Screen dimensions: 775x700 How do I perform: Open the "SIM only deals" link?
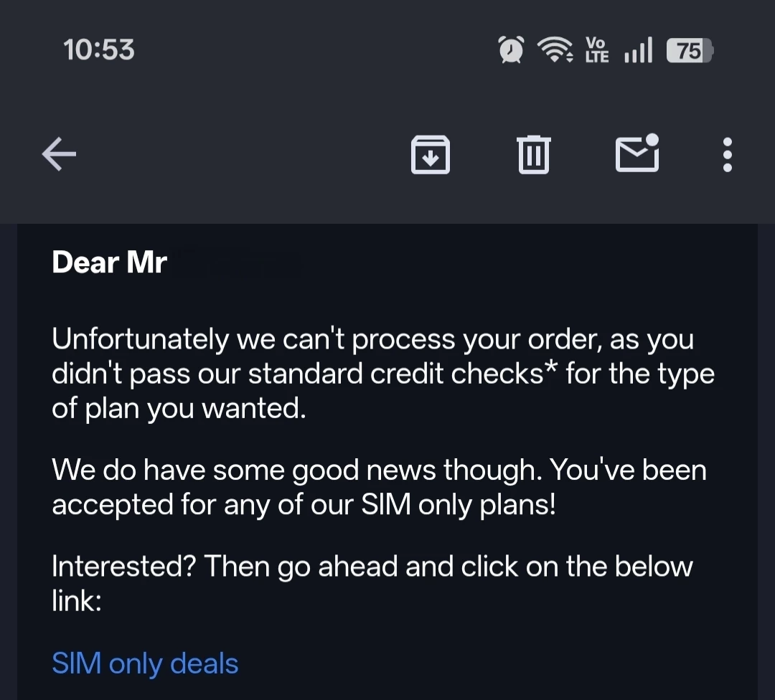145,663
